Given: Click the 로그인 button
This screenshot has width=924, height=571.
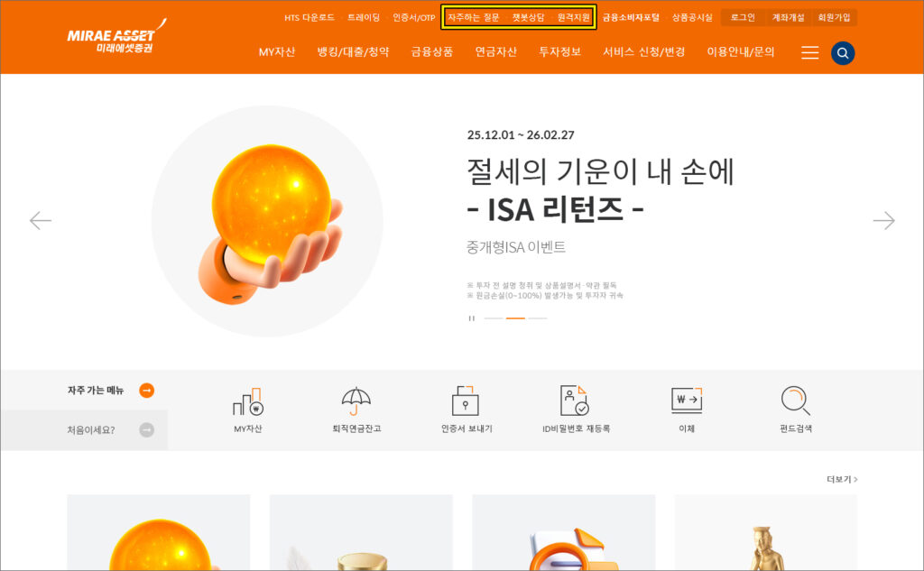Looking at the screenshot, I should pos(743,17).
